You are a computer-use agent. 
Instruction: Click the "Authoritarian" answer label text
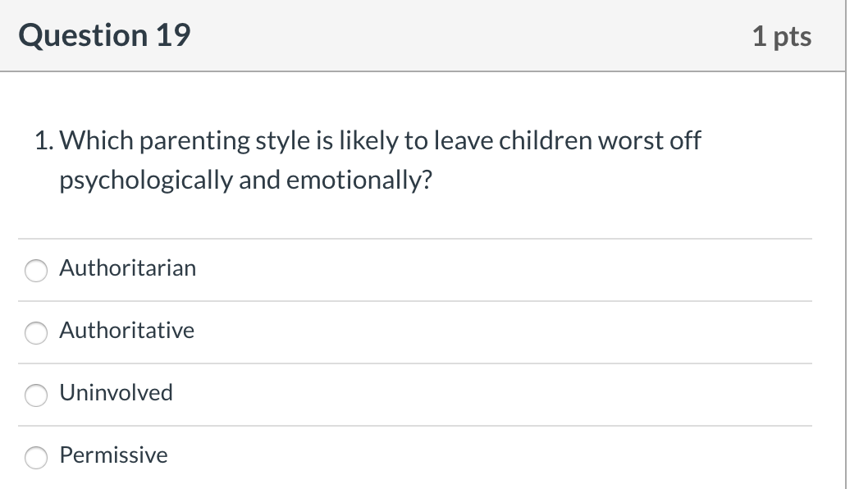128,268
